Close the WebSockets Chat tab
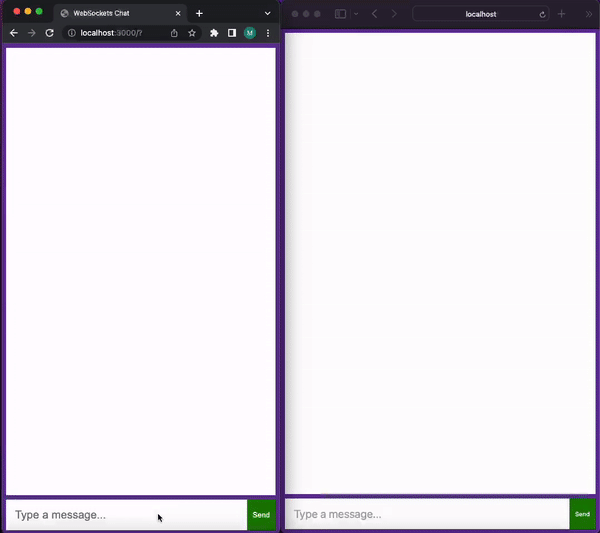The height and width of the screenshot is (533, 600). [x=178, y=13]
